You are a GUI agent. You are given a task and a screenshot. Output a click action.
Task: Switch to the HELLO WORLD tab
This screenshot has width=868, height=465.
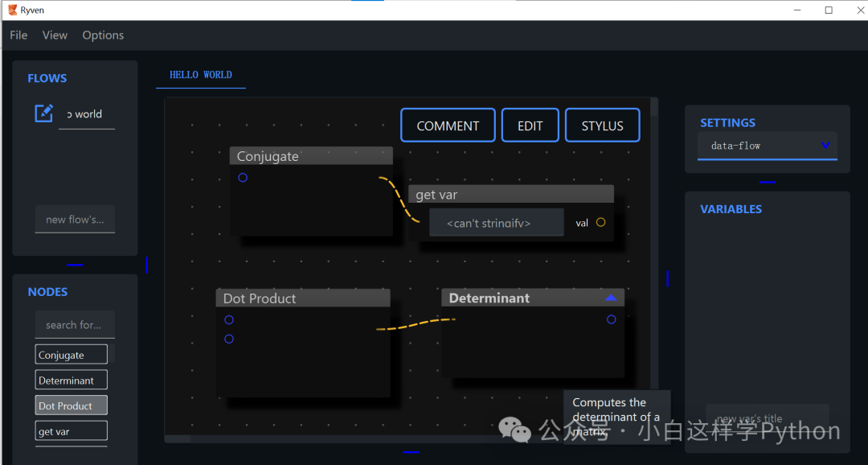pos(200,75)
